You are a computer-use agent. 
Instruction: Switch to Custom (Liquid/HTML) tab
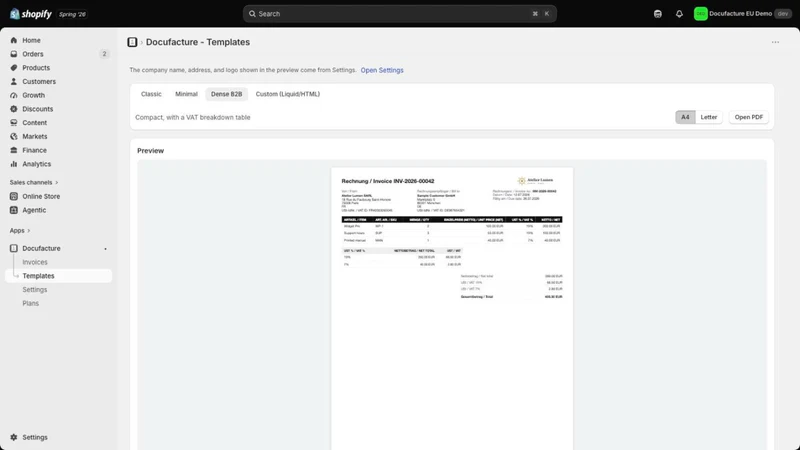pyautogui.click(x=288, y=94)
